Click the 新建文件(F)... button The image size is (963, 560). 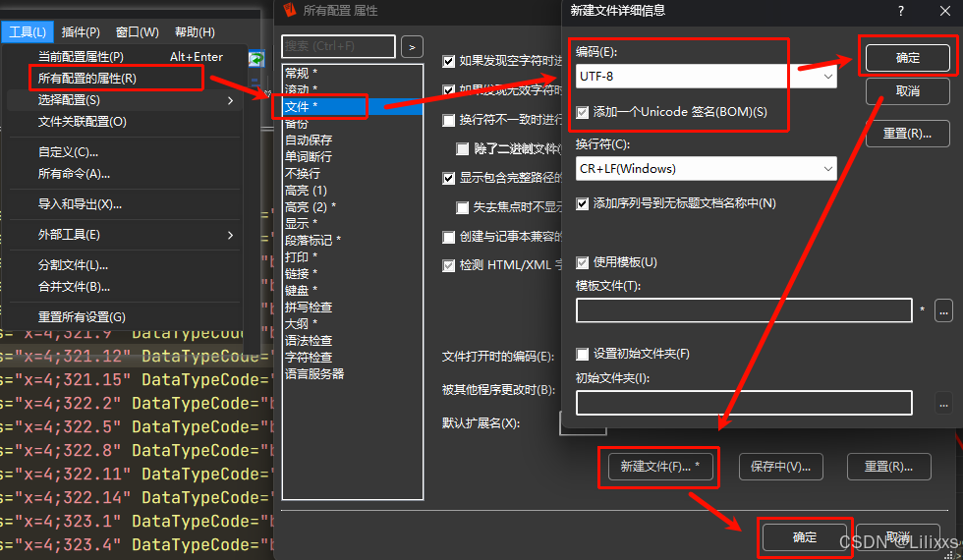pyautogui.click(x=659, y=467)
